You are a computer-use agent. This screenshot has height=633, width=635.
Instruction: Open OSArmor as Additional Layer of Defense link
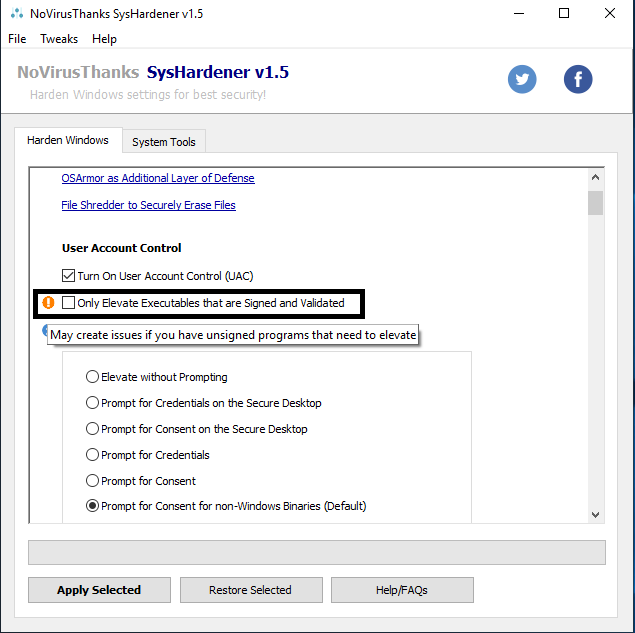[158, 178]
